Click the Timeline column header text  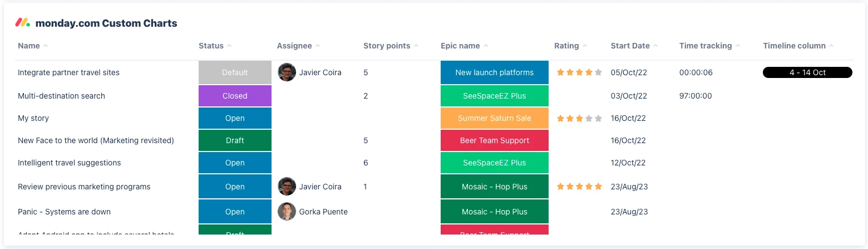tap(794, 46)
